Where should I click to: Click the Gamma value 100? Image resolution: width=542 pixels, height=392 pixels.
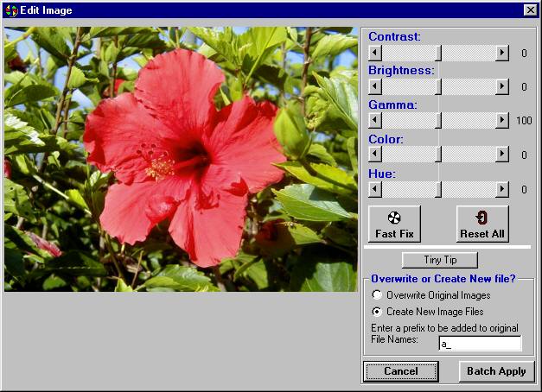[524, 121]
